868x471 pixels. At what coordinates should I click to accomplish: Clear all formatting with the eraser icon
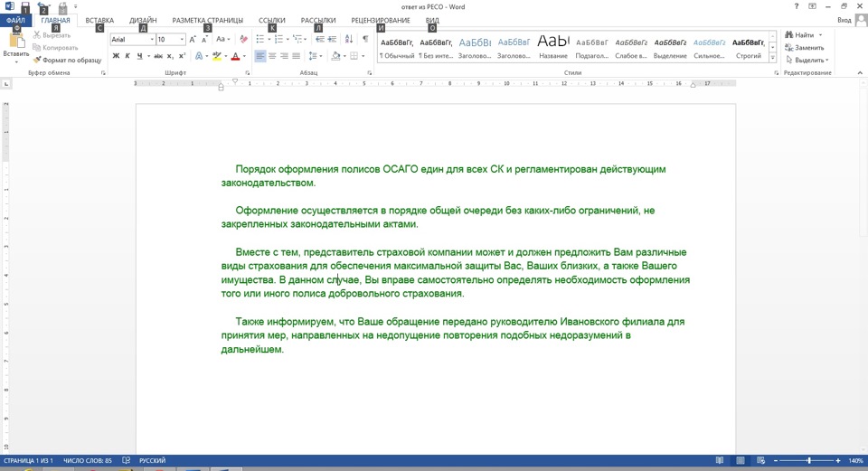[x=243, y=39]
